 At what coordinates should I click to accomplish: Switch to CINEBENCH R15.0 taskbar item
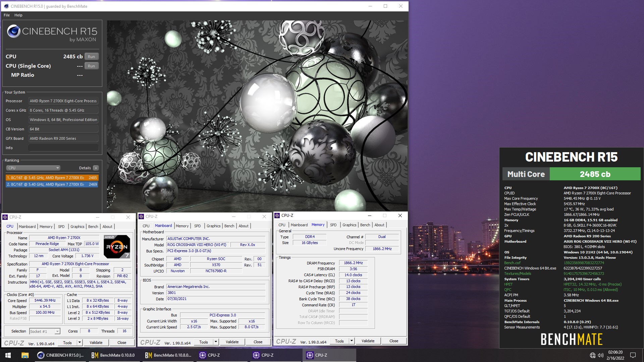point(60,355)
